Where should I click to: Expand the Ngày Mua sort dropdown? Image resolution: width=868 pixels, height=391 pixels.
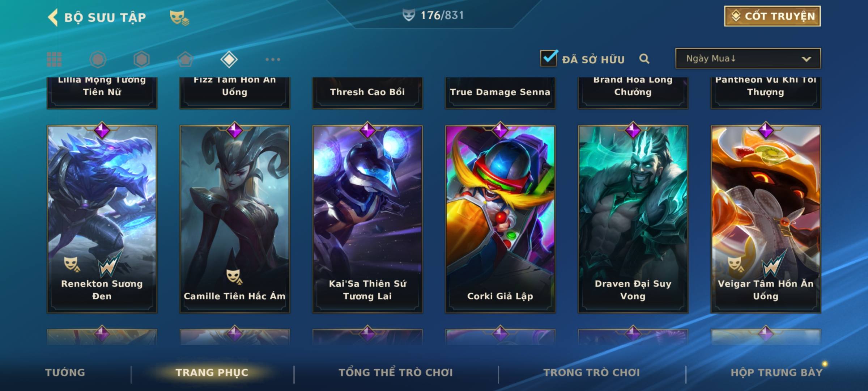click(748, 58)
